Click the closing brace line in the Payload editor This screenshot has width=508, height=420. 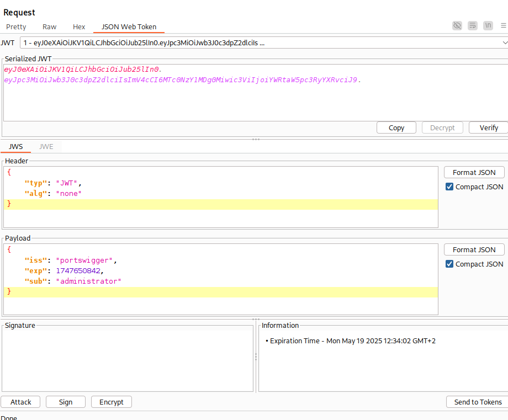[221, 292]
